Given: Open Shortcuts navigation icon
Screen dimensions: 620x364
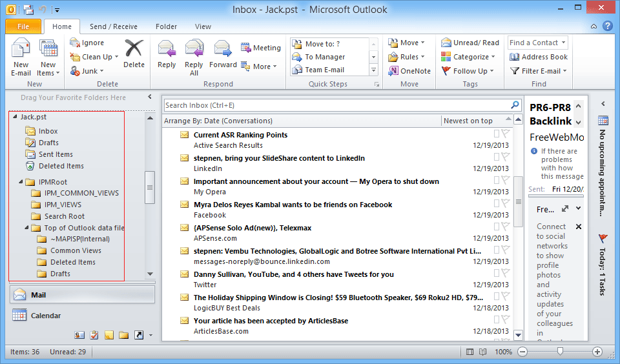Looking at the screenshot, I should pos(139,335).
